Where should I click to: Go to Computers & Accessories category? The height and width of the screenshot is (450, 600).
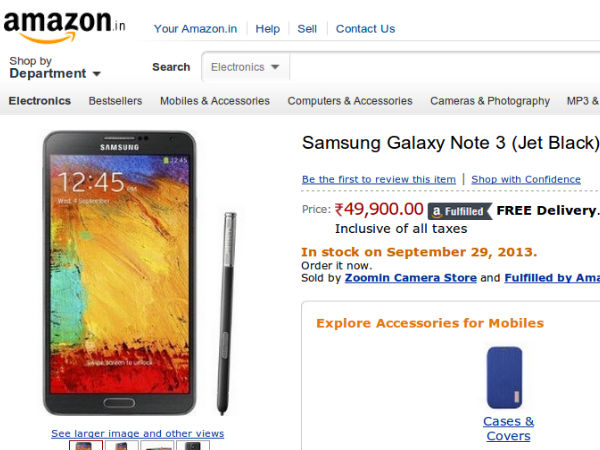pyautogui.click(x=350, y=101)
